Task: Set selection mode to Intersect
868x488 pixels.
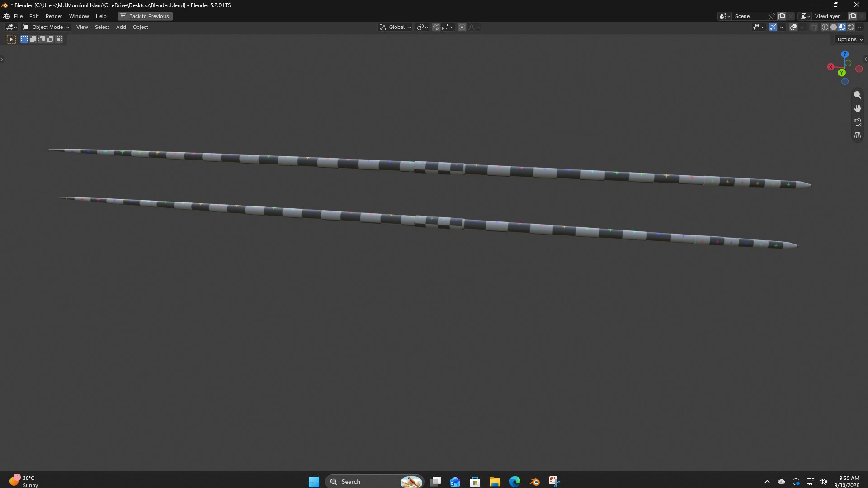Action: pos(59,39)
